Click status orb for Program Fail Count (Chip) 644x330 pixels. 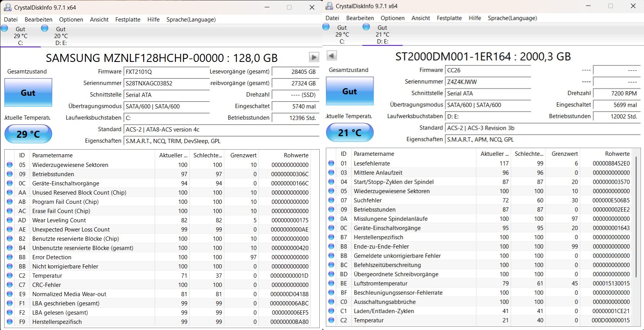[10, 202]
